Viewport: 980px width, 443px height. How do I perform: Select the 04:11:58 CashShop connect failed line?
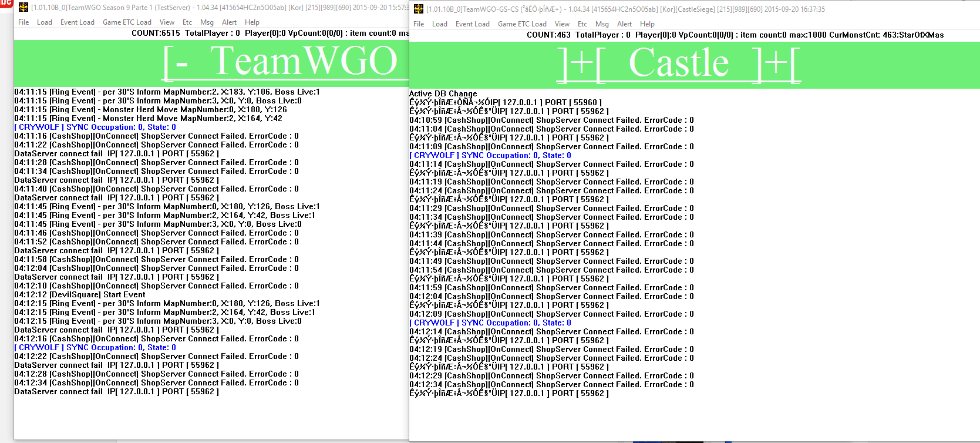pyautogui.click(x=157, y=259)
